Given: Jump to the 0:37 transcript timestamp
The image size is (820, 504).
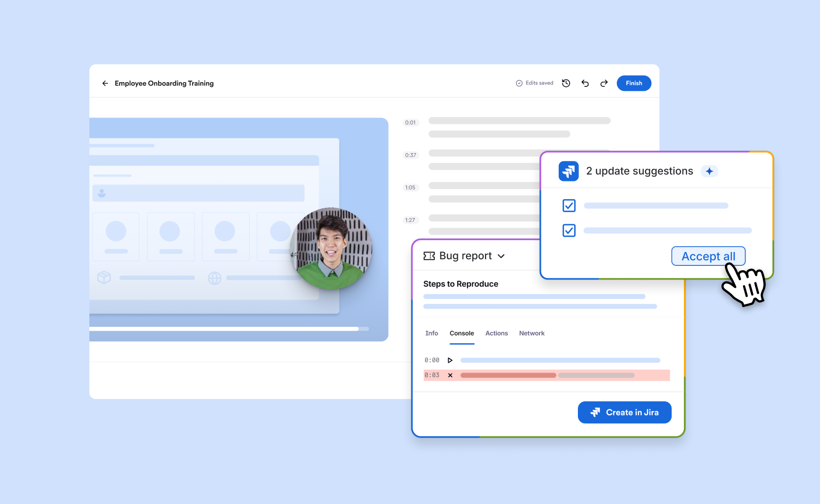Looking at the screenshot, I should point(410,155).
